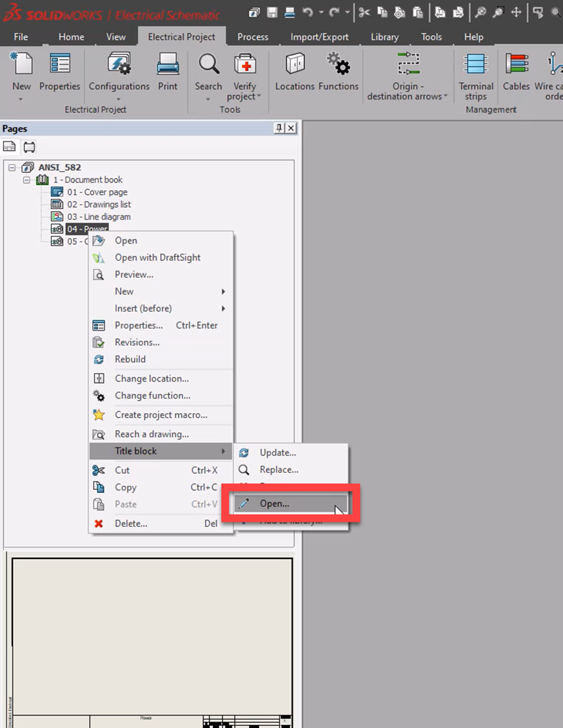Choose Delete... in the context menu
The width and height of the screenshot is (563, 728).
point(161,523)
